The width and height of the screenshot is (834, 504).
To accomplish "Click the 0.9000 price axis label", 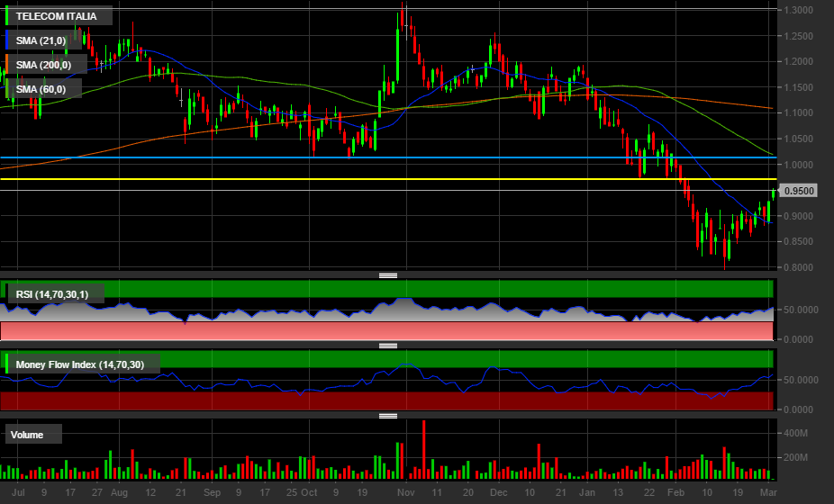I will coord(798,216).
